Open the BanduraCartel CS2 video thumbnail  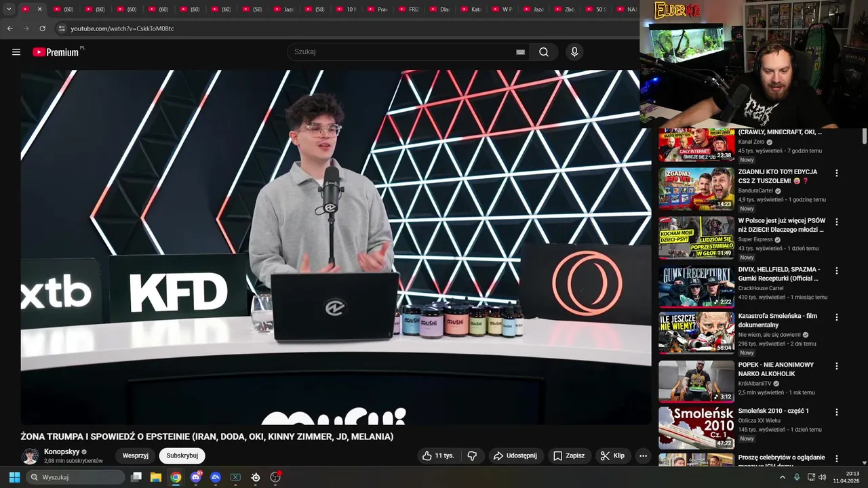coord(696,189)
